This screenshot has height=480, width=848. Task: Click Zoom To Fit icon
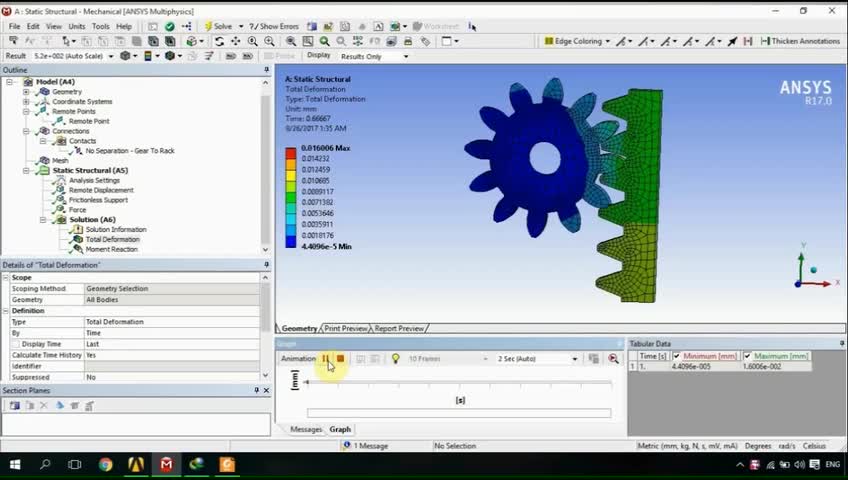324,41
